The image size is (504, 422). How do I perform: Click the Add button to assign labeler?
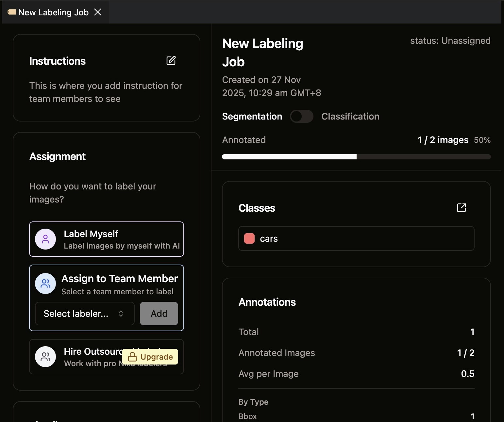pyautogui.click(x=159, y=314)
